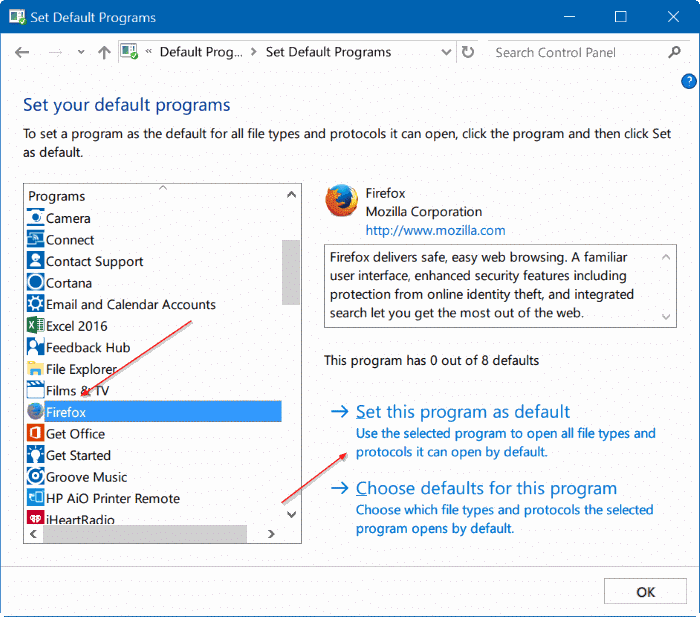Image resolution: width=700 pixels, height=617 pixels.
Task: Select Contact Support in the list
Action: tap(95, 261)
